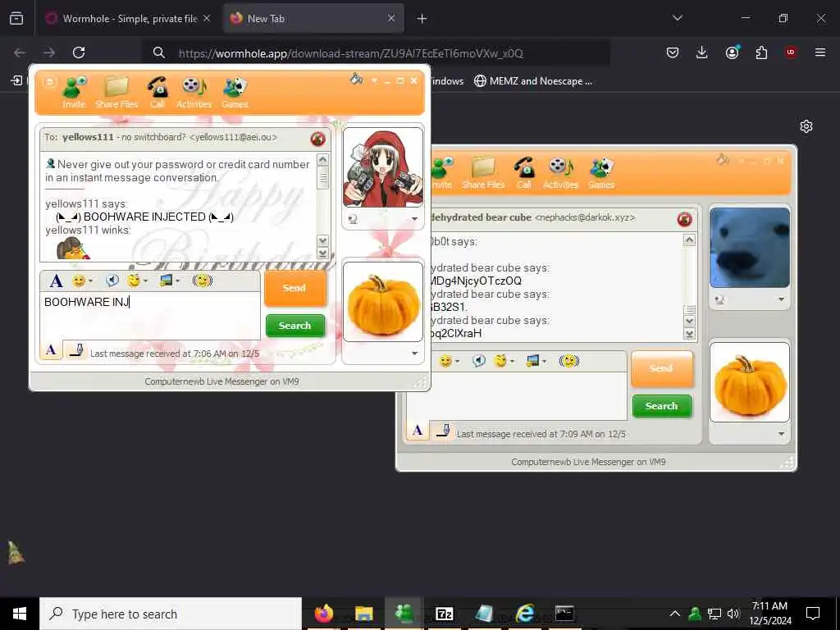Open font settings A button in yellows111 window
840x630 pixels.
coord(57,281)
